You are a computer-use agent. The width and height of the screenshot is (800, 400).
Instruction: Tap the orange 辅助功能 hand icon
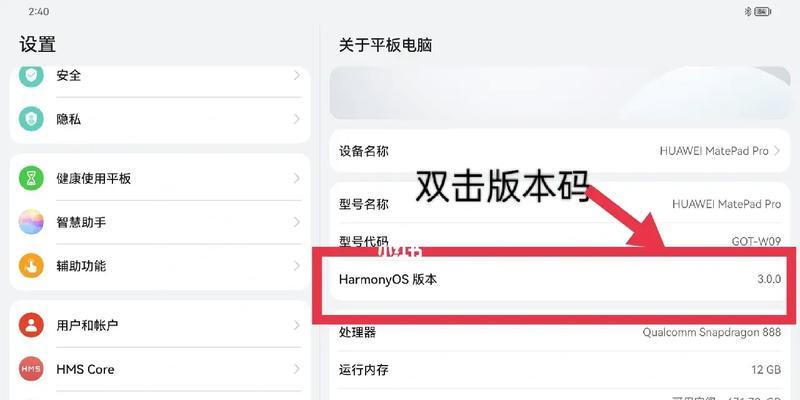pyautogui.click(x=32, y=266)
